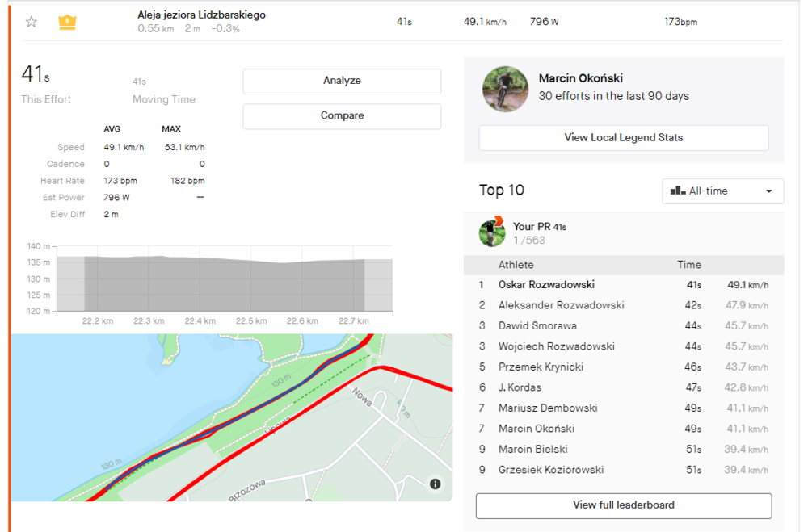Click the gold crown KOM icon
This screenshot has width=808, height=532.
pyautogui.click(x=67, y=22)
